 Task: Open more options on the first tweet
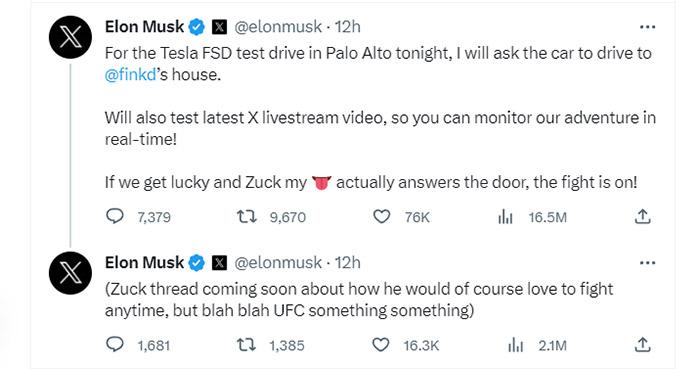coord(647,27)
